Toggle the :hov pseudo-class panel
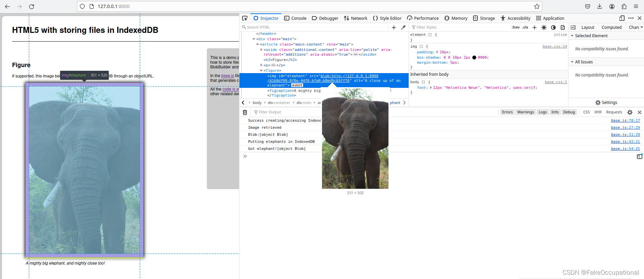 515,27
